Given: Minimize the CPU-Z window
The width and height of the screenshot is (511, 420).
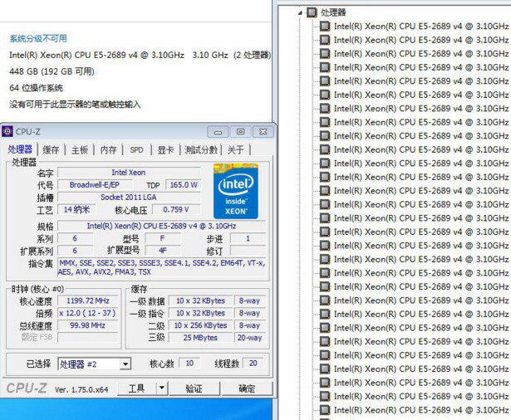Looking at the screenshot, I should 218,132.
